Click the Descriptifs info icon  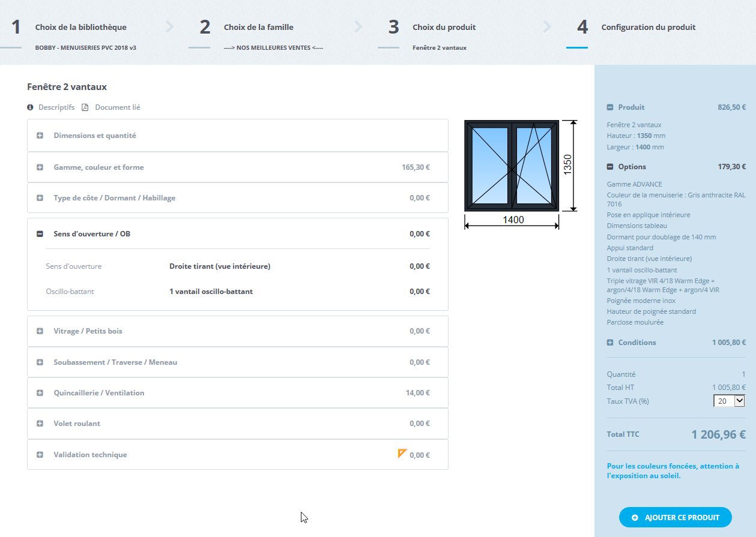click(x=30, y=107)
